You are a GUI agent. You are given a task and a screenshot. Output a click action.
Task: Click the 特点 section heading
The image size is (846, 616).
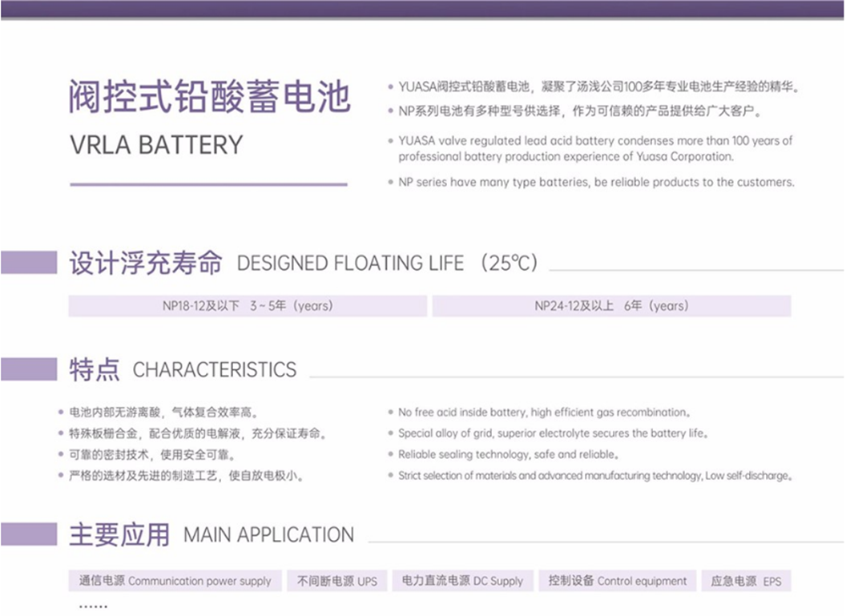point(95,370)
